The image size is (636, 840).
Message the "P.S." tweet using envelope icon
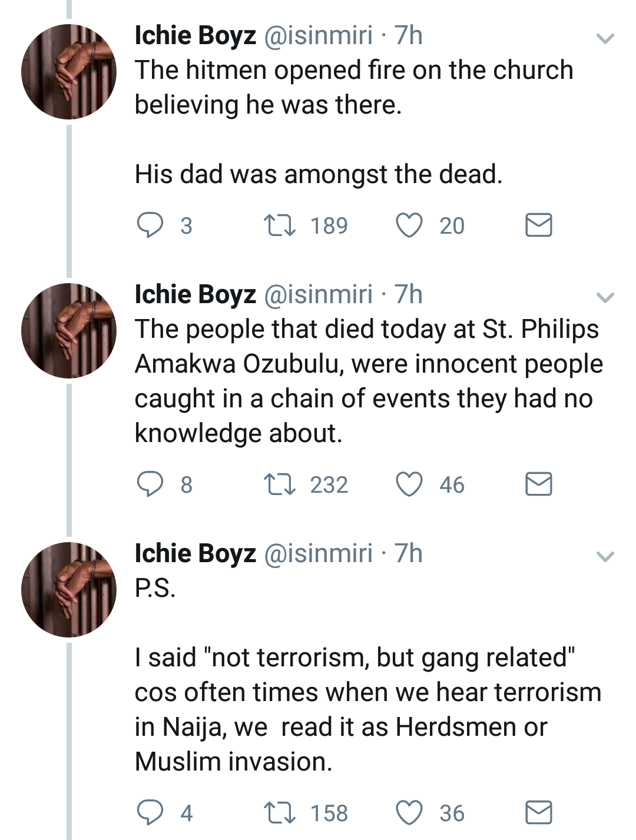(538, 813)
